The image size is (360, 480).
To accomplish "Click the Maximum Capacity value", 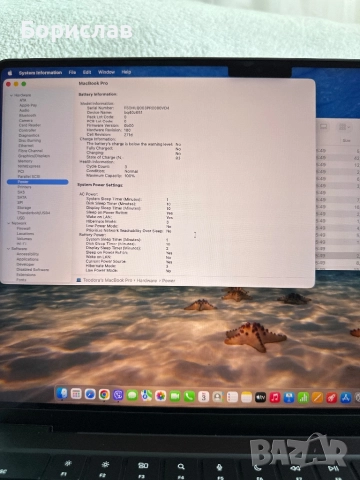I will coord(129,176).
